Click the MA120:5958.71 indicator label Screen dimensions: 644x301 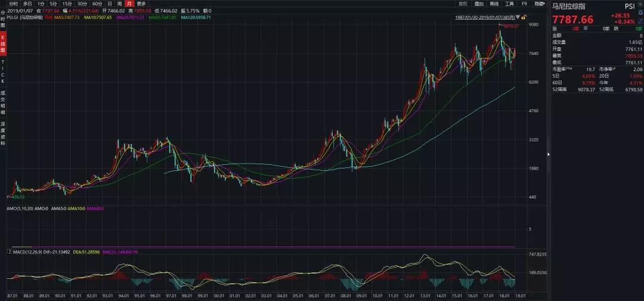pyautogui.click(x=196, y=17)
